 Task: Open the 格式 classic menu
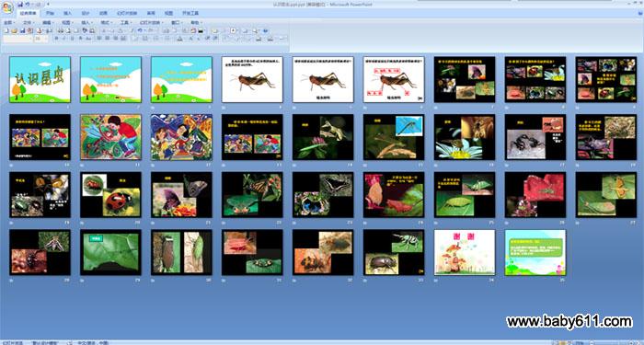(x=107, y=23)
